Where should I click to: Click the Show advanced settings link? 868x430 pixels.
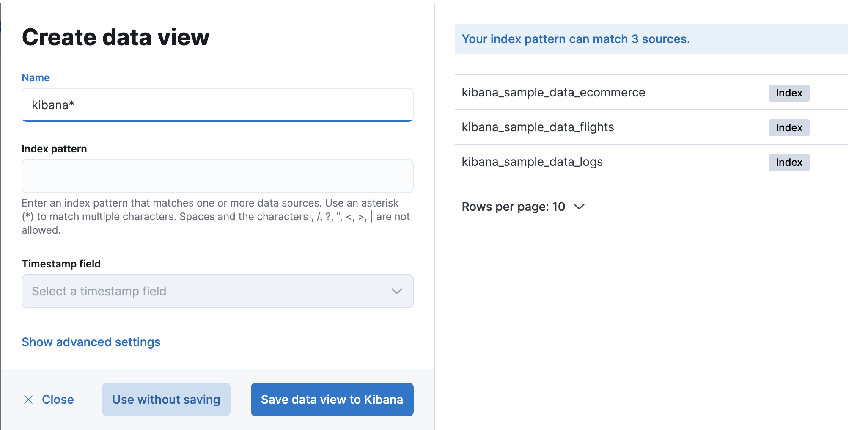click(x=91, y=342)
